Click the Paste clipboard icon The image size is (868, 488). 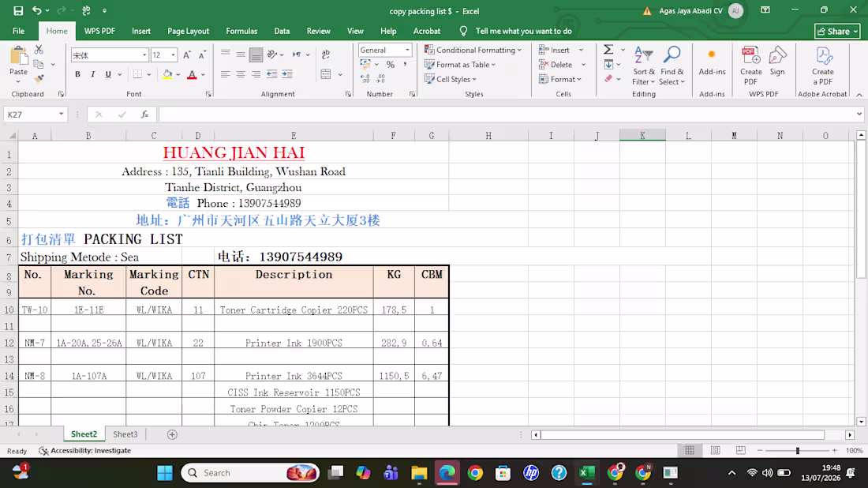[x=18, y=56]
